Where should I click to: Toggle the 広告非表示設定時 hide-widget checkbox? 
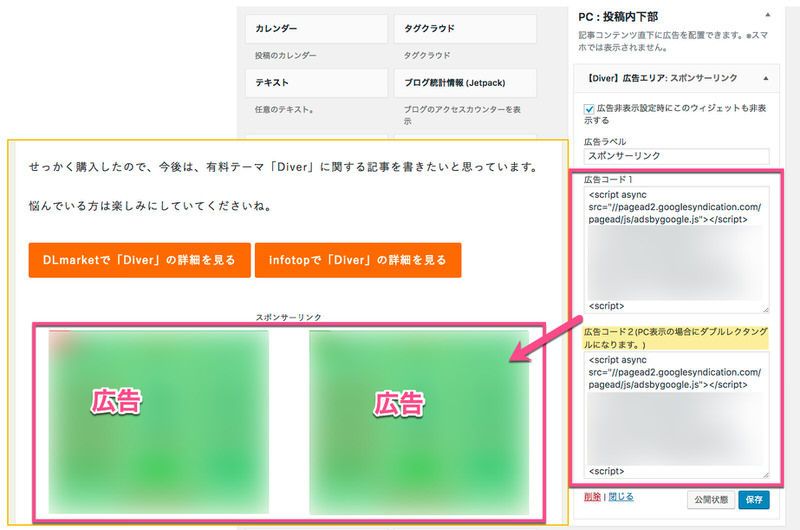click(589, 109)
